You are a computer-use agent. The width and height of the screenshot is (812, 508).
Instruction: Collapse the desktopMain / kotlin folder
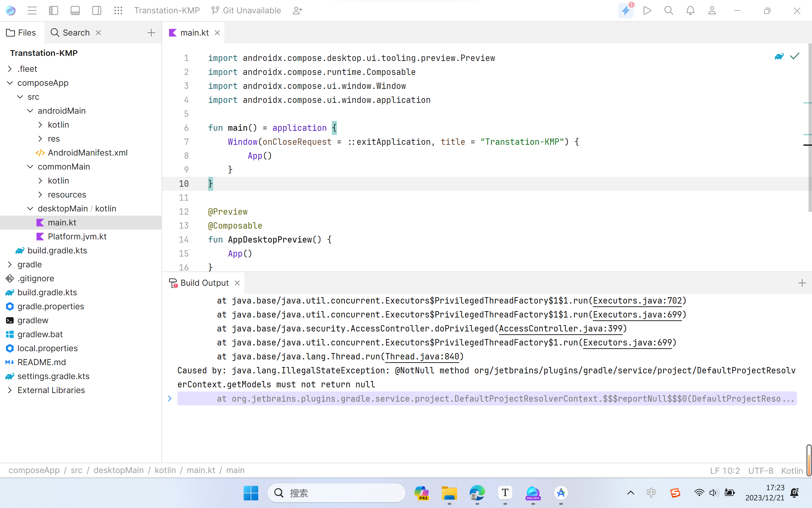pos(30,209)
